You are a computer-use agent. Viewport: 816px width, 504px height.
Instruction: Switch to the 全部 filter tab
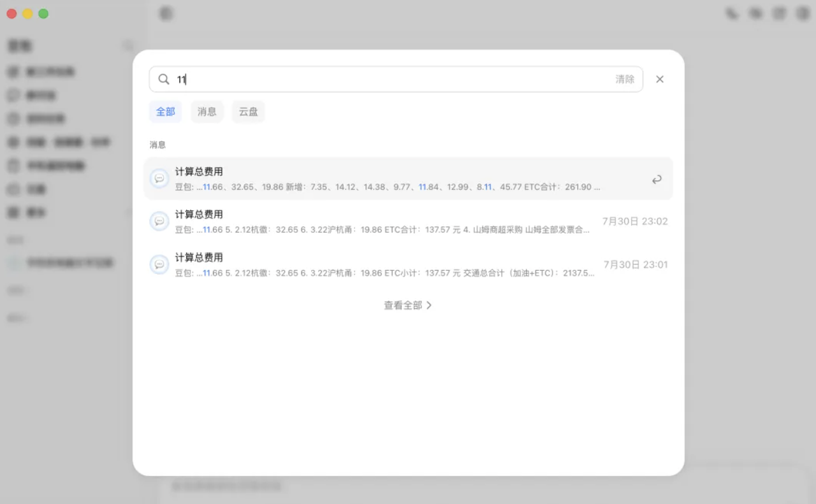pyautogui.click(x=166, y=112)
